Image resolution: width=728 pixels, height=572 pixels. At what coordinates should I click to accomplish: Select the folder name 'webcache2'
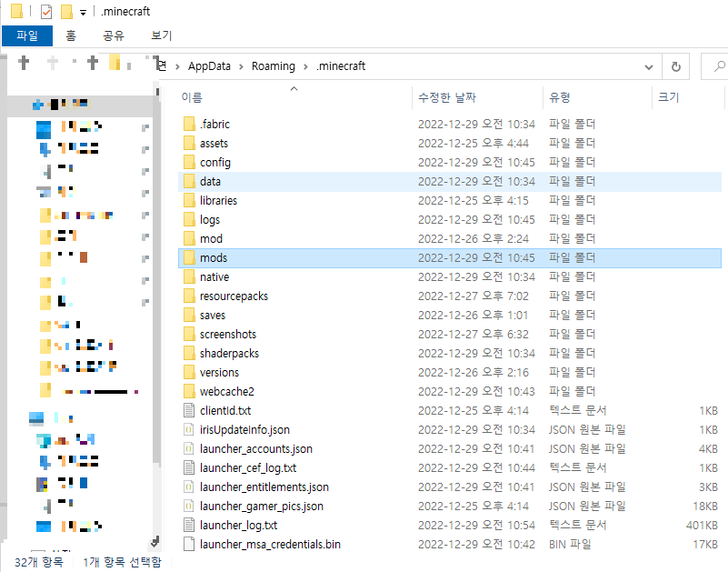coord(226,391)
